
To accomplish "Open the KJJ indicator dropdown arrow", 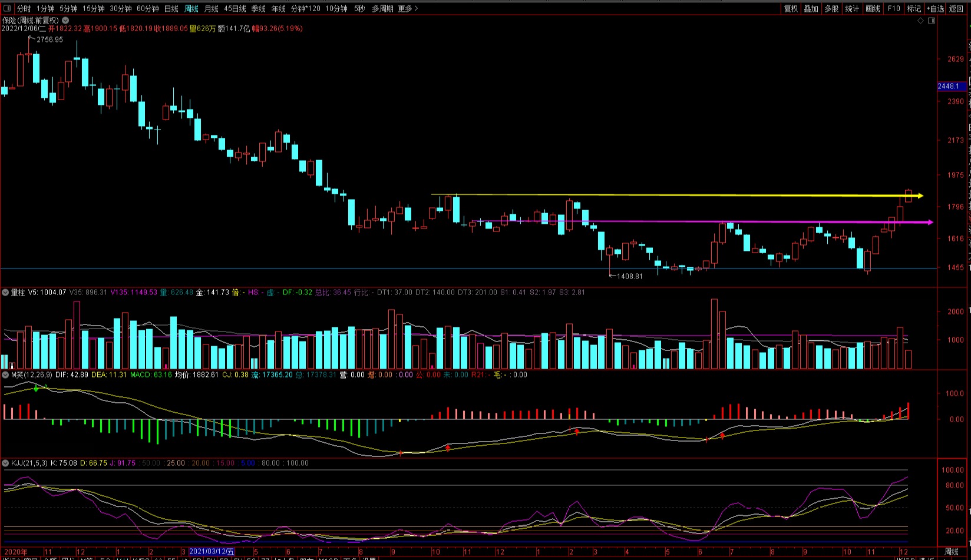I will (x=5, y=463).
